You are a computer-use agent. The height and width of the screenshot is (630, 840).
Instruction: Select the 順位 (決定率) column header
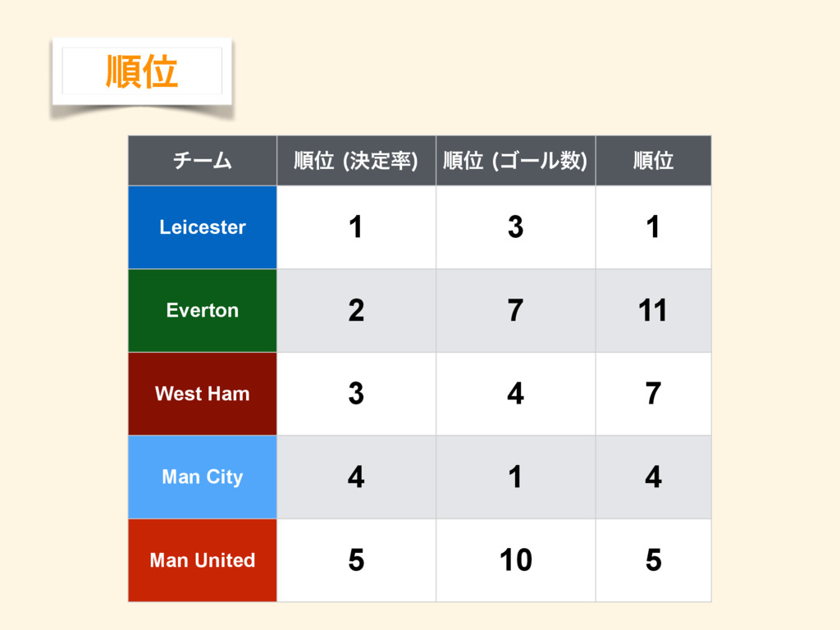coord(356,161)
